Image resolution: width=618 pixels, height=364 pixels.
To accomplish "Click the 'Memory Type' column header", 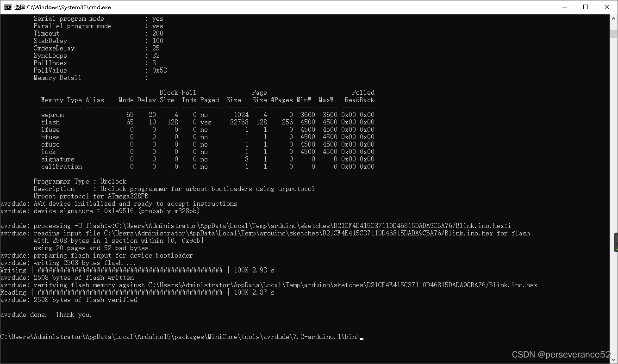I will 61,100.
